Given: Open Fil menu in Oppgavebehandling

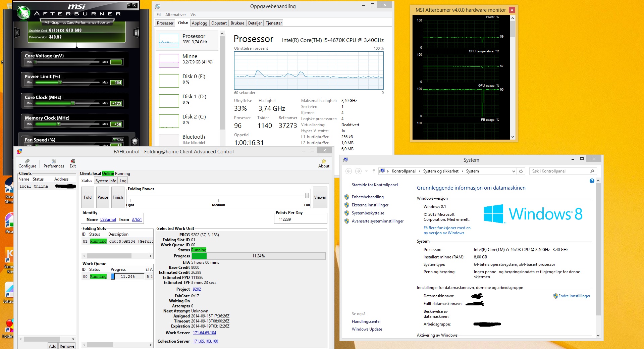Looking at the screenshot, I should point(159,15).
